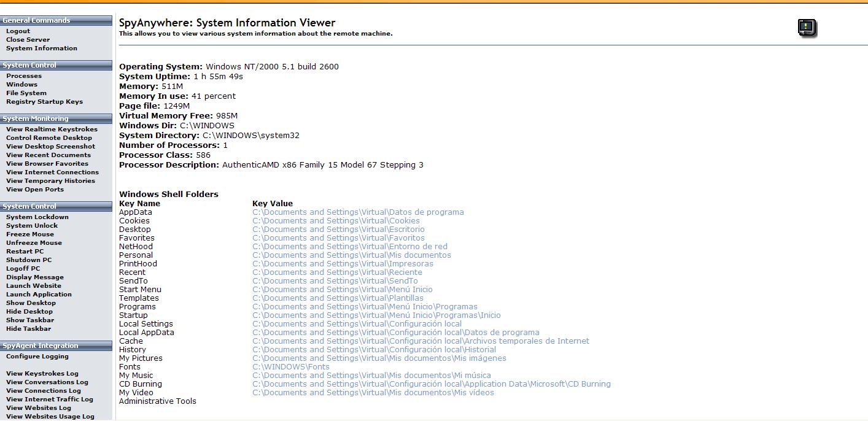Open Launch Application
The image size is (868, 421).
[x=39, y=295]
